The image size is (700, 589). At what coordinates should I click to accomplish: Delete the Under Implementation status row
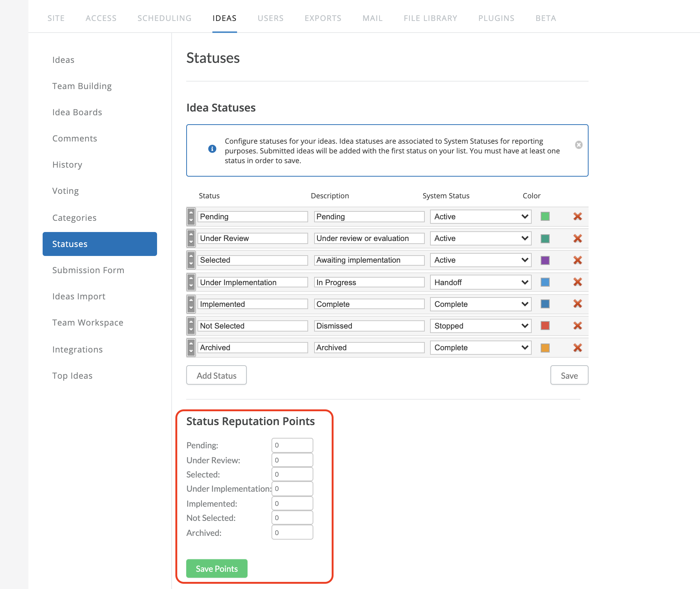(x=577, y=282)
